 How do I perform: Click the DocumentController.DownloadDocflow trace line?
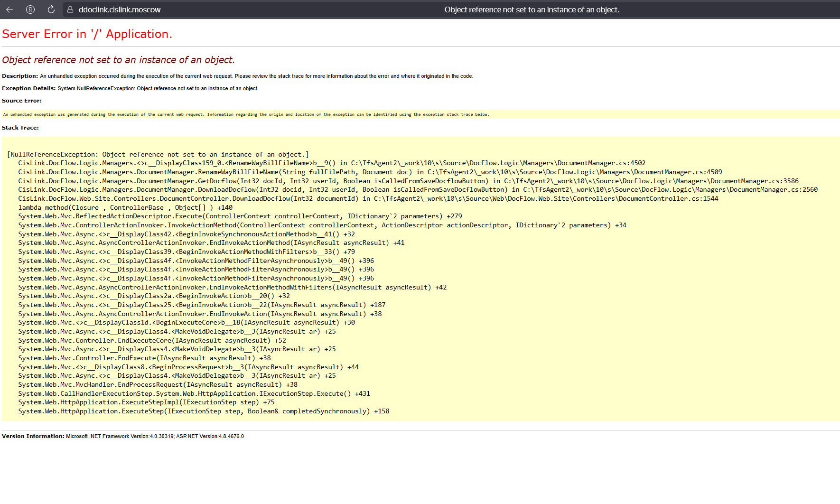(368, 198)
